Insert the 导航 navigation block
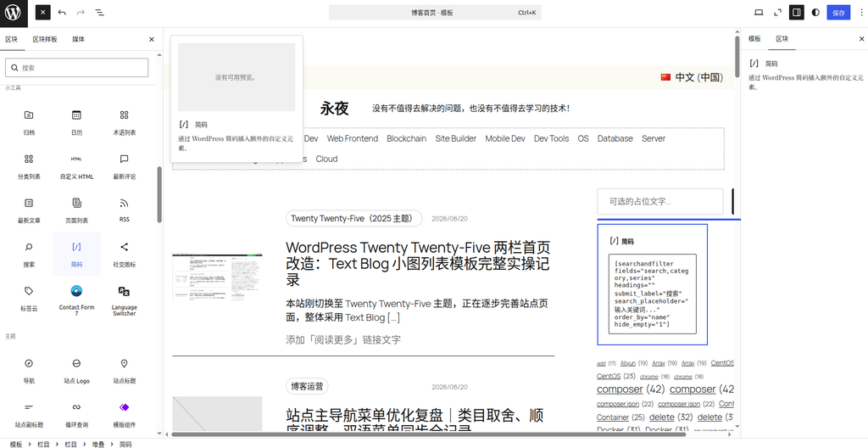Screen dimensions: 868x448 click(x=29, y=371)
